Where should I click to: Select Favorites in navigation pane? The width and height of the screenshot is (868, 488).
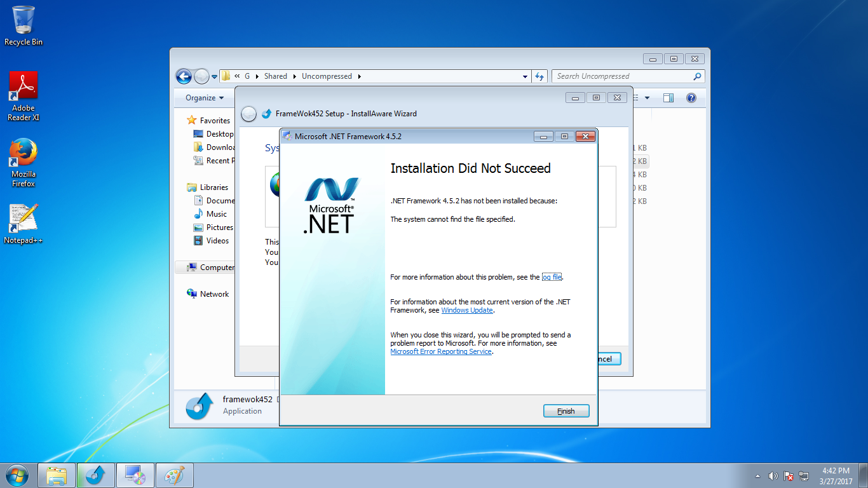(215, 121)
